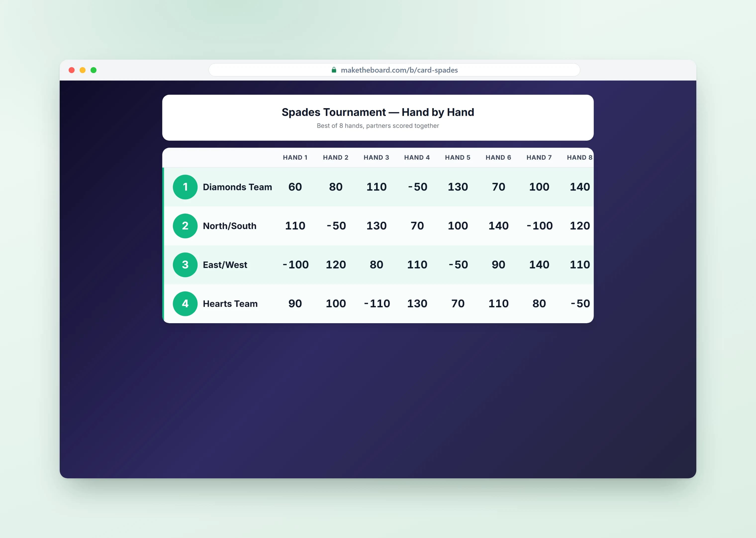The height and width of the screenshot is (538, 756).
Task: Click the rank 1 badge for Diamonds Team
Action: (185, 187)
